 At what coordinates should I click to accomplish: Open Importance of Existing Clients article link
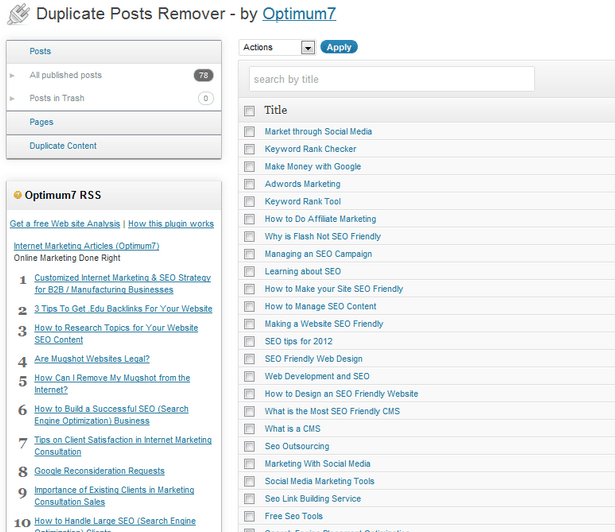[114, 496]
